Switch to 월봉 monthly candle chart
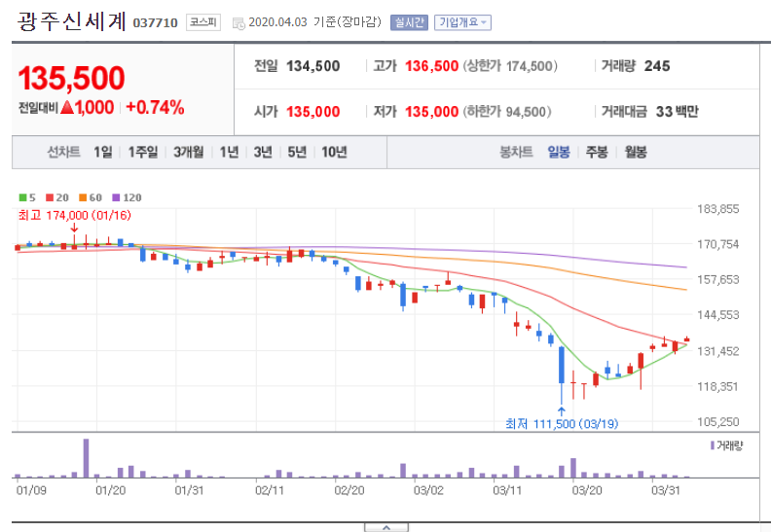The height and width of the screenshot is (532, 771). [636, 153]
